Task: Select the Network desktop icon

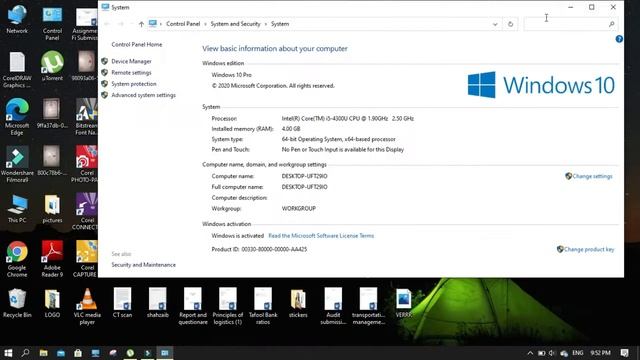Action: click(x=17, y=20)
